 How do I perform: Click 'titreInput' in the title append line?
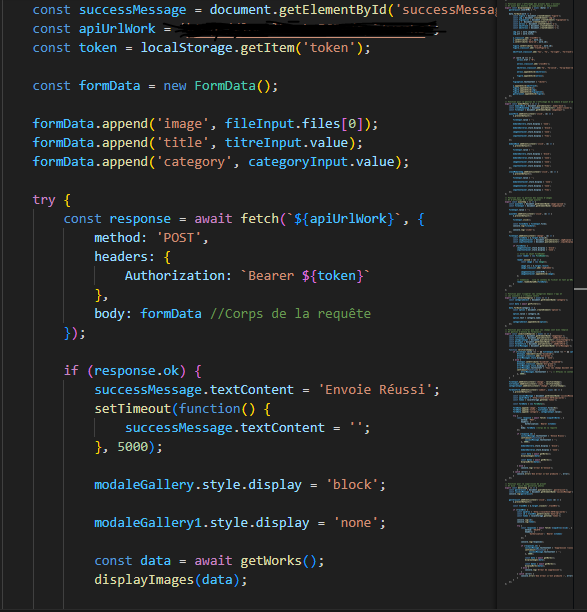[x=263, y=142]
